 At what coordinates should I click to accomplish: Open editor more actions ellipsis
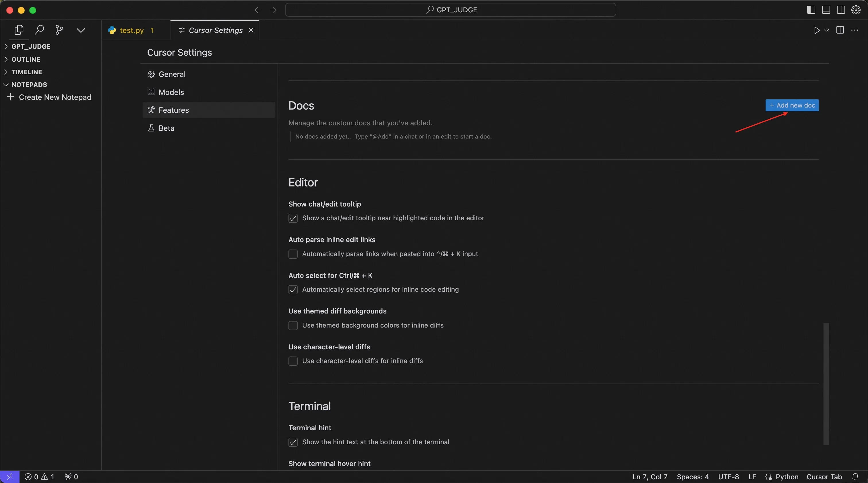click(855, 30)
